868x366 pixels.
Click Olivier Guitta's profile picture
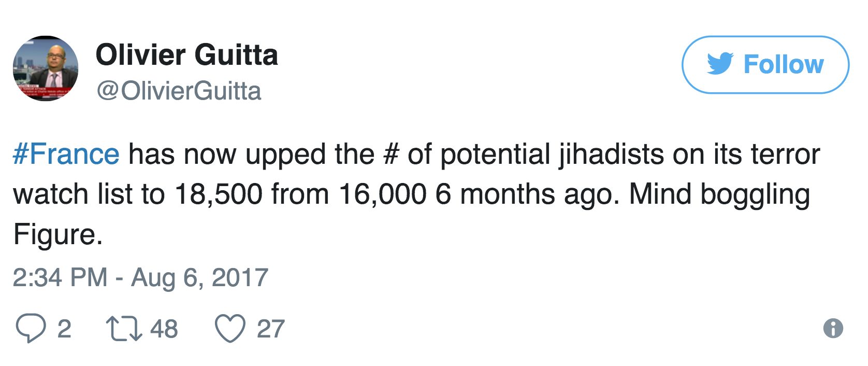[x=46, y=68]
